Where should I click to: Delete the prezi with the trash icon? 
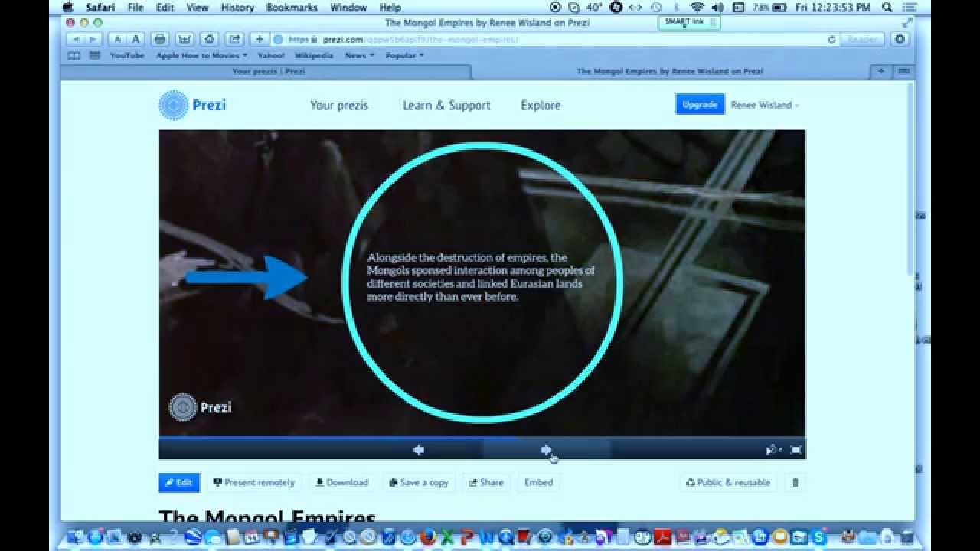(x=795, y=482)
